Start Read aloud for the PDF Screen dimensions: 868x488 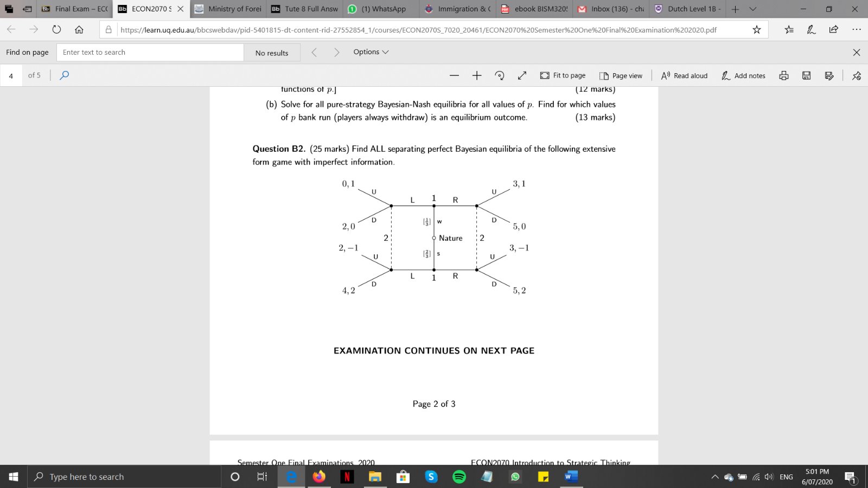[x=684, y=75]
